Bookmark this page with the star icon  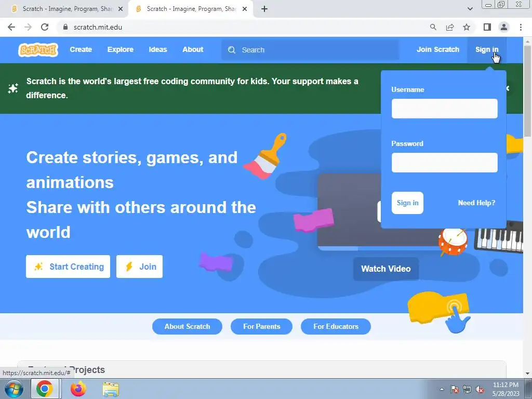(x=467, y=27)
